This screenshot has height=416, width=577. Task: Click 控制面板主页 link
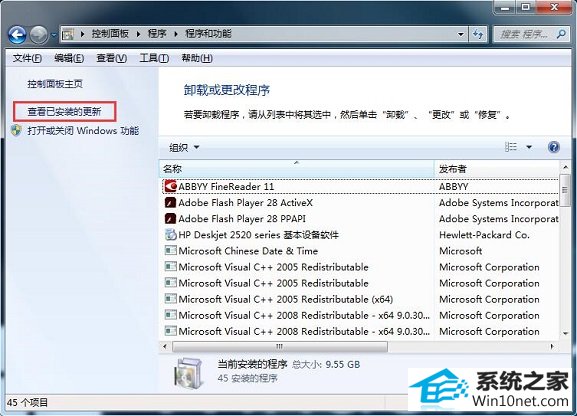pos(55,84)
